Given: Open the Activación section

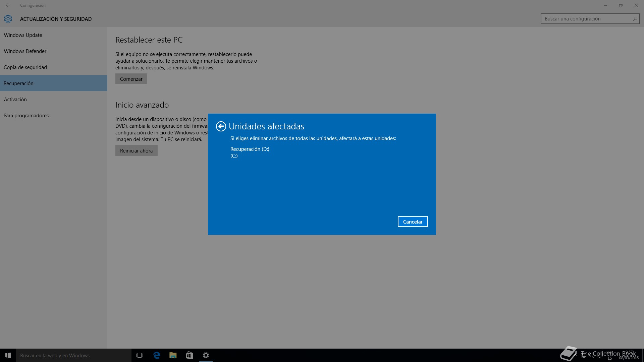Looking at the screenshot, I should point(54,99).
